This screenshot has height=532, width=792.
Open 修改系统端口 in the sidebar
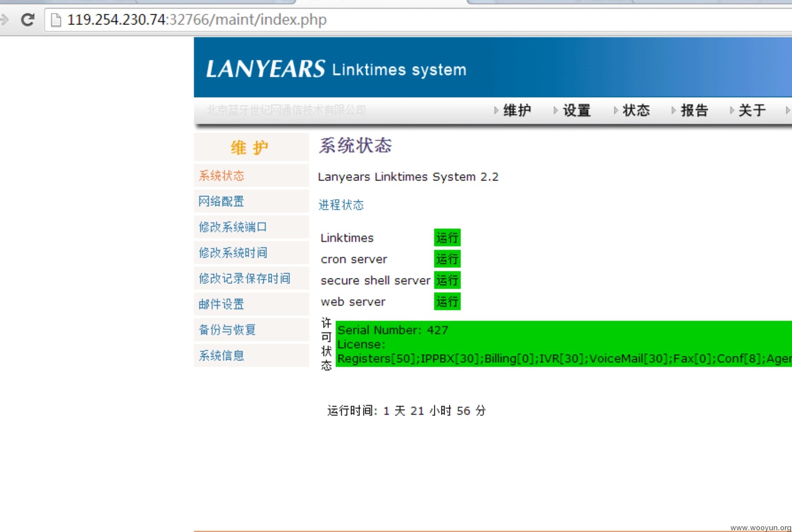pyautogui.click(x=251, y=227)
